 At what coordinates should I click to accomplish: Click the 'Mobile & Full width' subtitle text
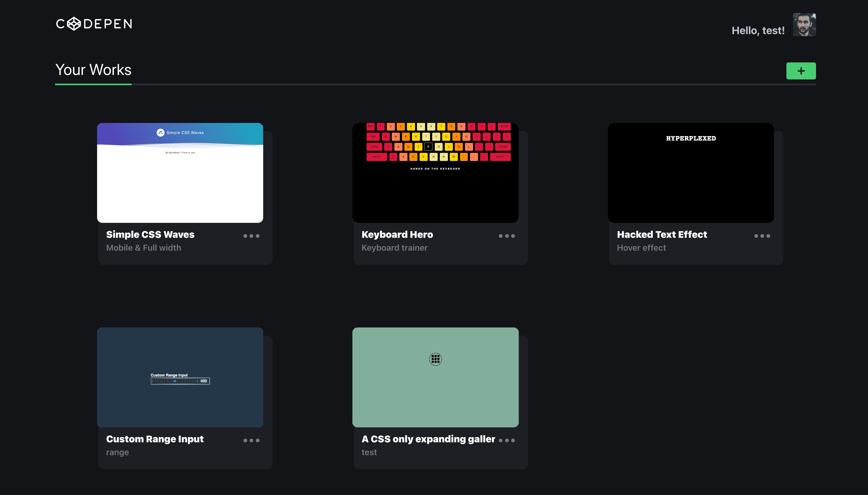pyautogui.click(x=143, y=247)
